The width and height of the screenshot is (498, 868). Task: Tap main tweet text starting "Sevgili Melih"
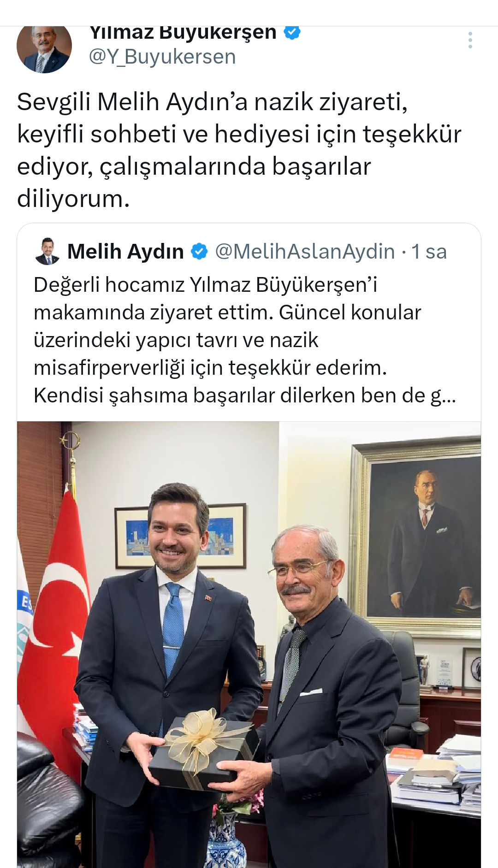point(239,150)
